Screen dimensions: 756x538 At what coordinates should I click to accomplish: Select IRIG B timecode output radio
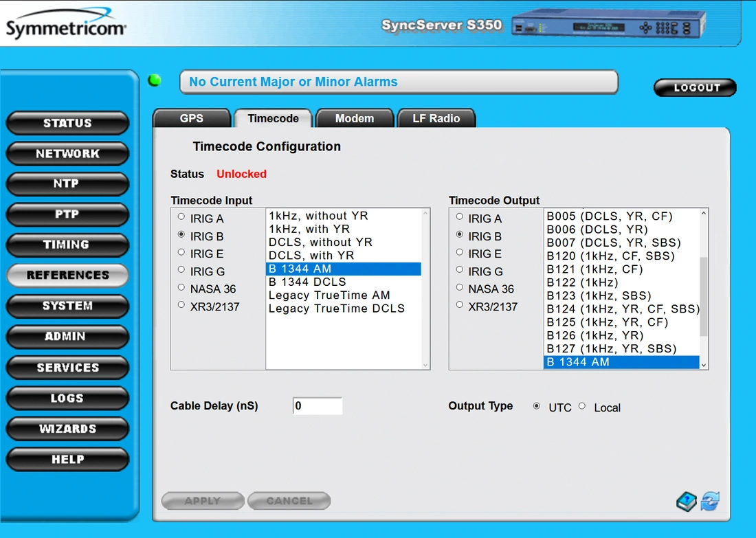coord(460,235)
